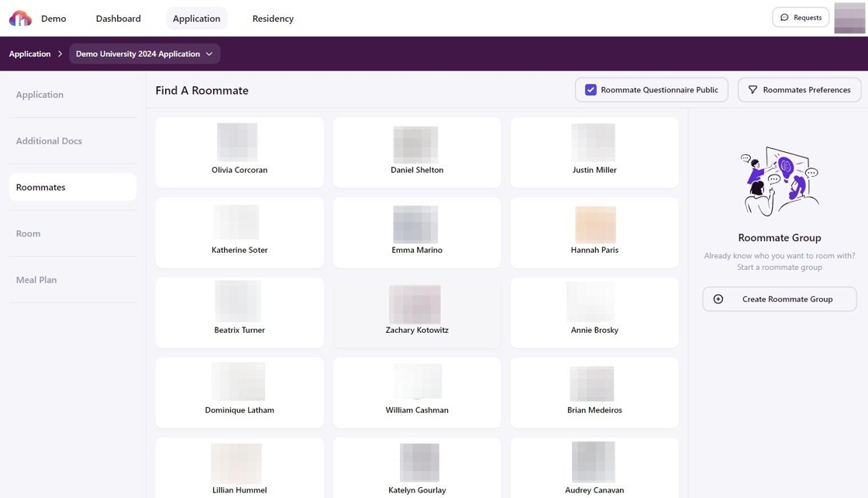Open Zachary Kotowitz's roommate card
Screen dimensions: 868x498
point(417,313)
